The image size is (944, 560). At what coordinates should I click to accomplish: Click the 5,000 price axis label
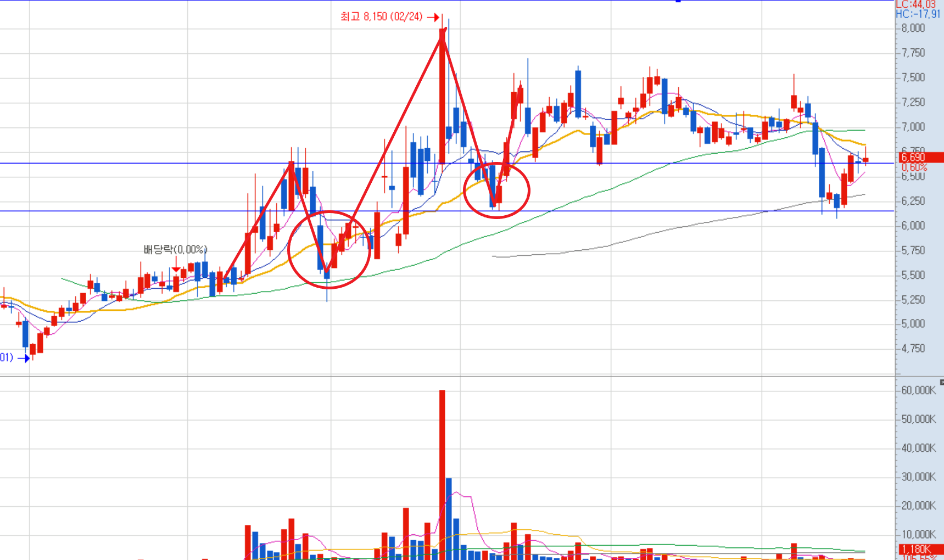[913, 324]
